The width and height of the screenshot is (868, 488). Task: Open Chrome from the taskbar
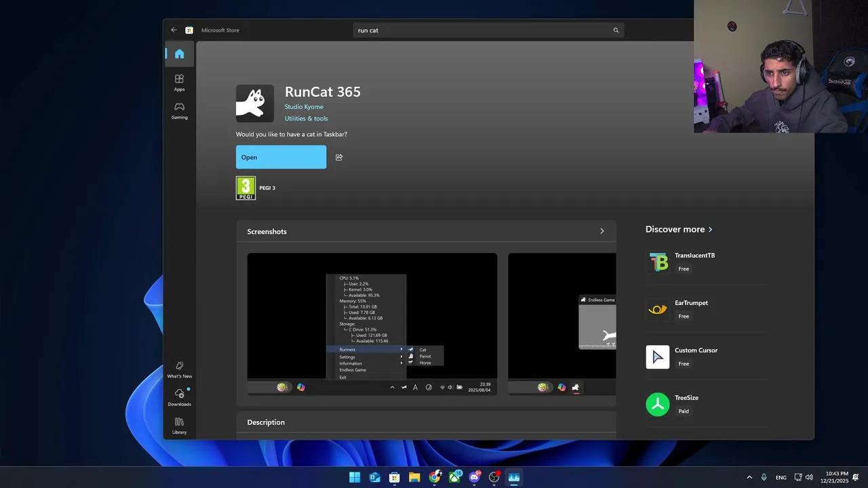click(435, 477)
